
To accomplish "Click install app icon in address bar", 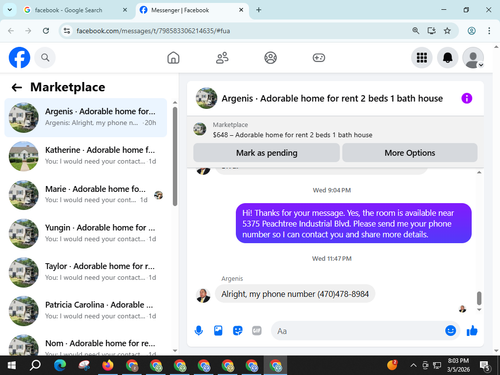I will pyautogui.click(x=431, y=31).
